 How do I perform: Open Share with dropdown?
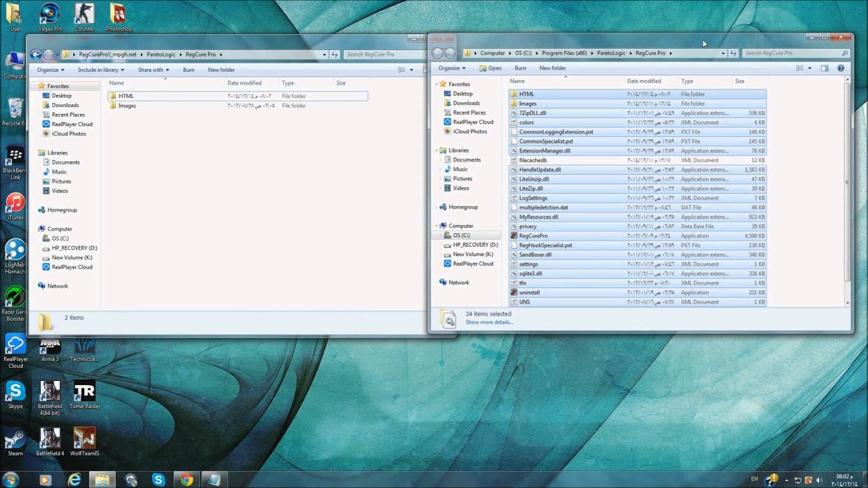pyautogui.click(x=153, y=70)
